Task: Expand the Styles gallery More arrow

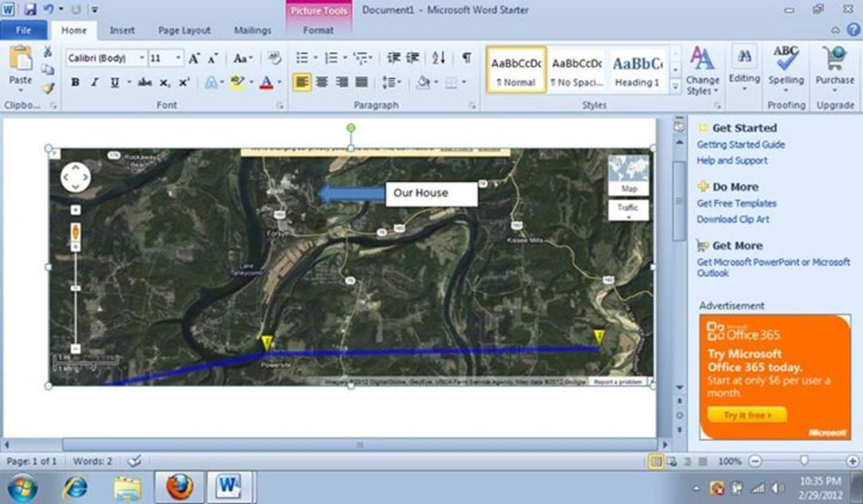Action: coord(675,87)
